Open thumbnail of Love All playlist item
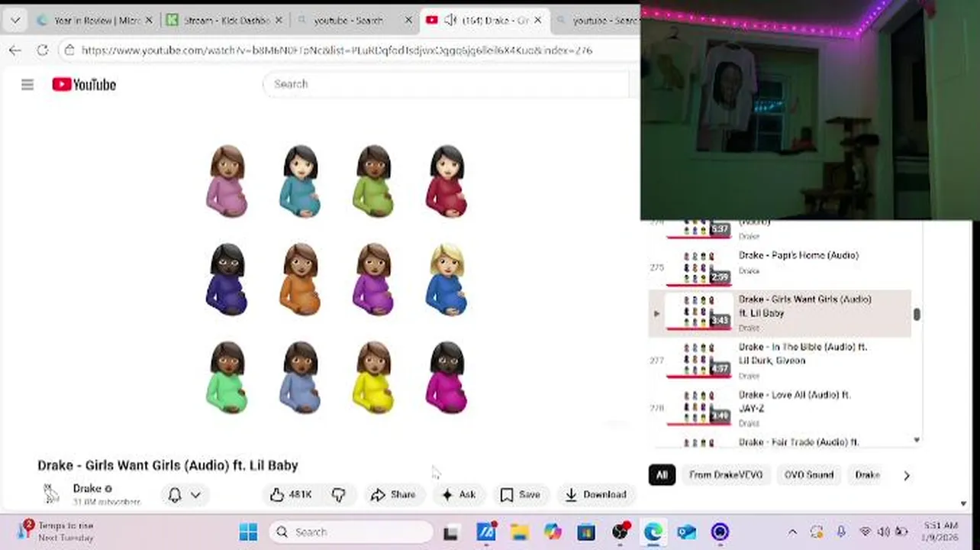 (x=698, y=407)
